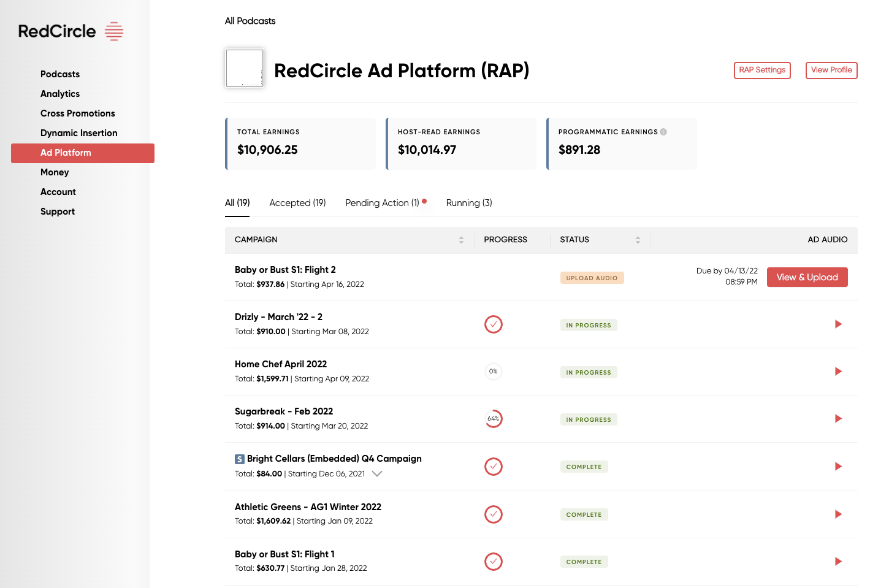The height and width of the screenshot is (588, 870).
Task: Open RAP Settings
Action: (x=762, y=70)
